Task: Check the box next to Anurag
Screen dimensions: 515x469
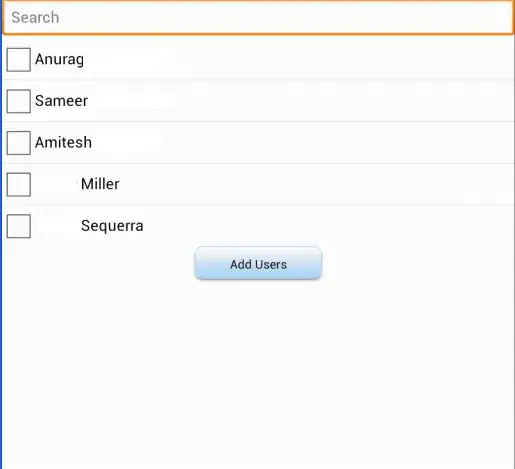Action: click(19, 60)
